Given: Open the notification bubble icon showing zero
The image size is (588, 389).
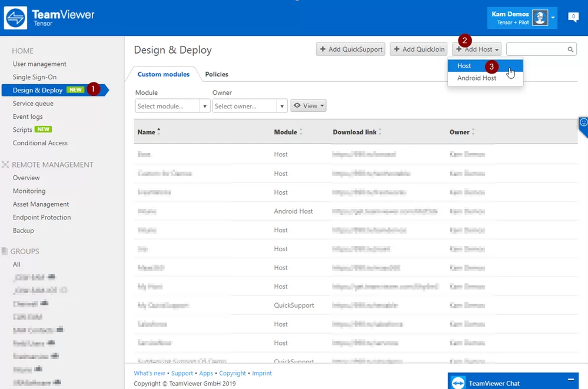Looking at the screenshot, I should pyautogui.click(x=573, y=17).
